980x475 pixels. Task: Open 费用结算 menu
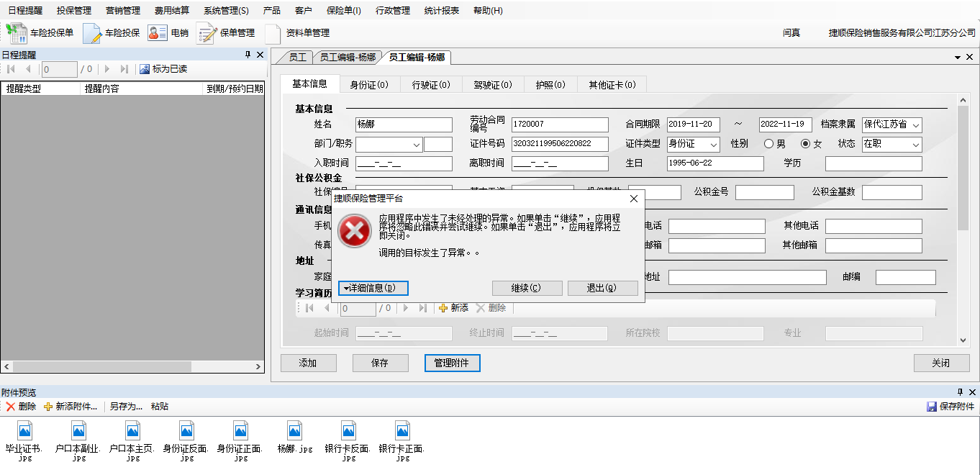click(x=172, y=11)
